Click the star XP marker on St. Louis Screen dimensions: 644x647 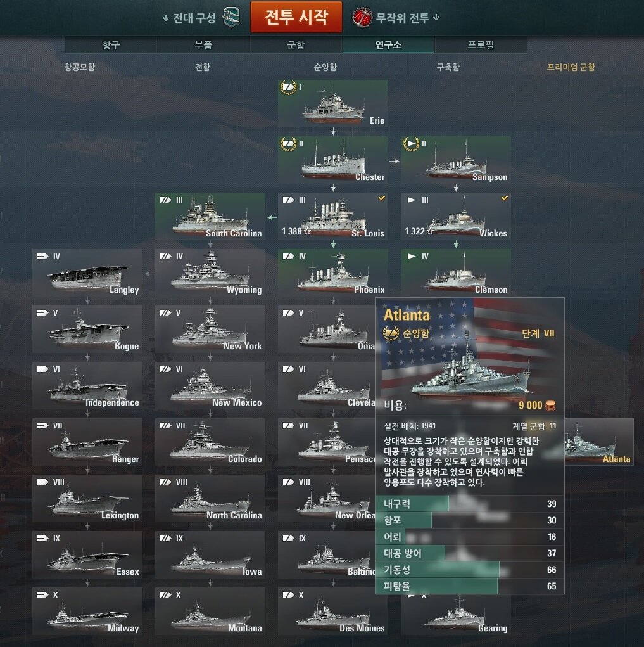pos(307,231)
